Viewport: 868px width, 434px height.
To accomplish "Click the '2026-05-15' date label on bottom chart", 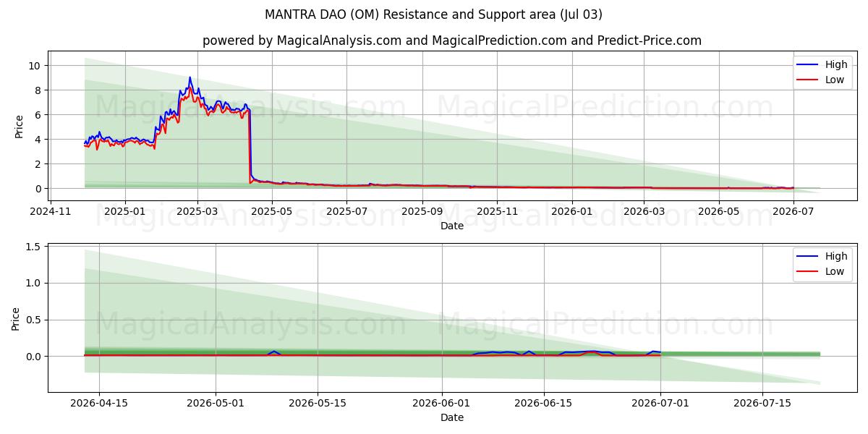I will (x=317, y=404).
